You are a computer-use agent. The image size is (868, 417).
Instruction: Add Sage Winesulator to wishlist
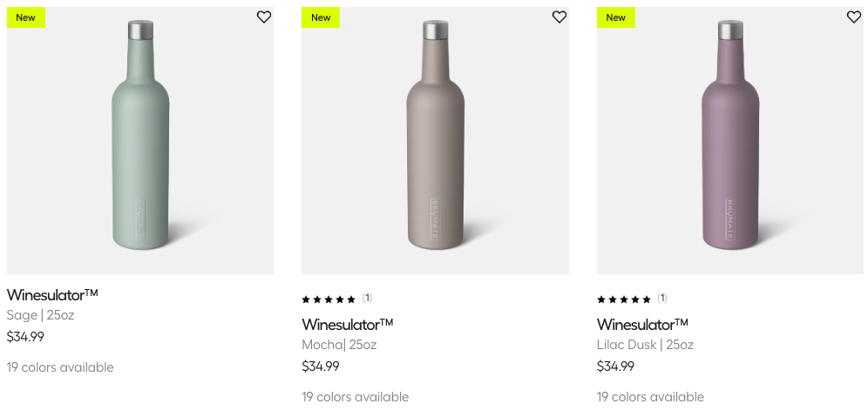click(264, 17)
